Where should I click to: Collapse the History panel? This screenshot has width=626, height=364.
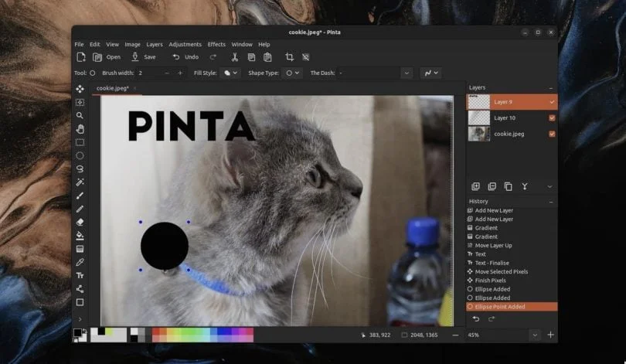pos(551,202)
